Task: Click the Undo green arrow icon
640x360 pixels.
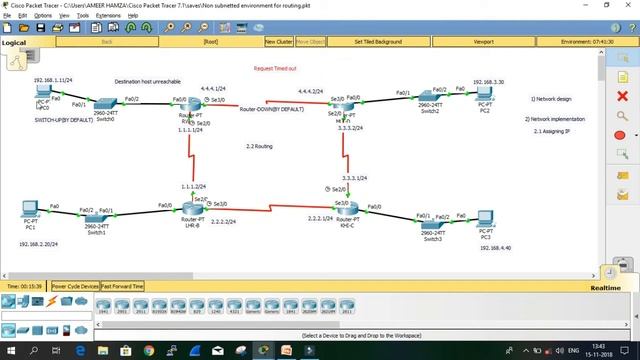Action: (x=131, y=28)
